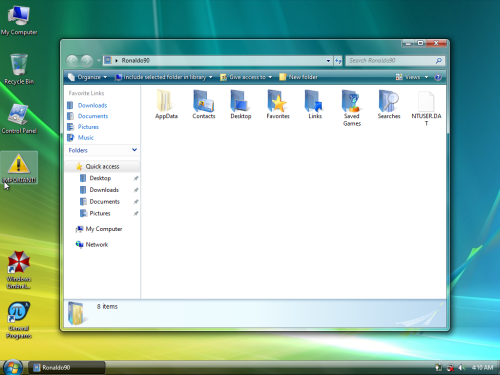Open Include selected folder in library menu

coord(163,77)
